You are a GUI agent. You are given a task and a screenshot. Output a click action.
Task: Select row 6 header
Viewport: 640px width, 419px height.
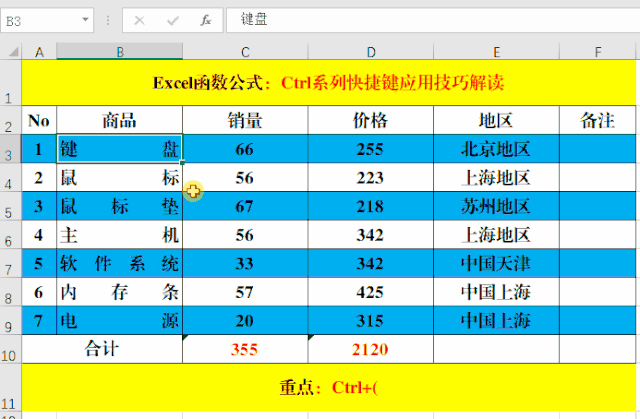point(11,235)
